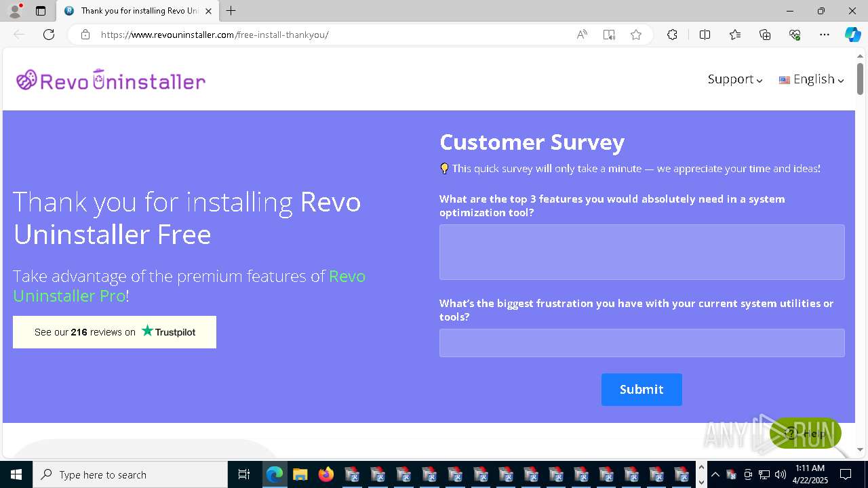
Task: Click the taskbar search box
Action: [130, 474]
